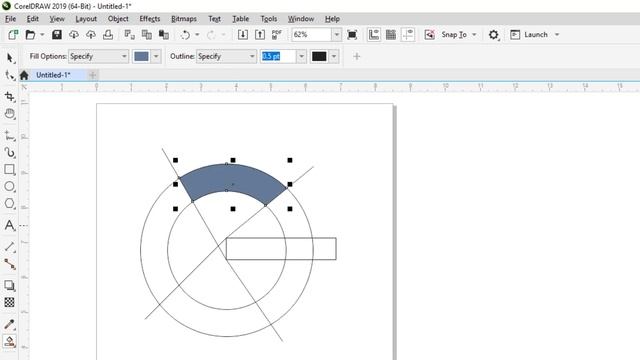Viewport: 640px width, 360px height.
Task: Click the Launch application icon
Action: tap(515, 35)
